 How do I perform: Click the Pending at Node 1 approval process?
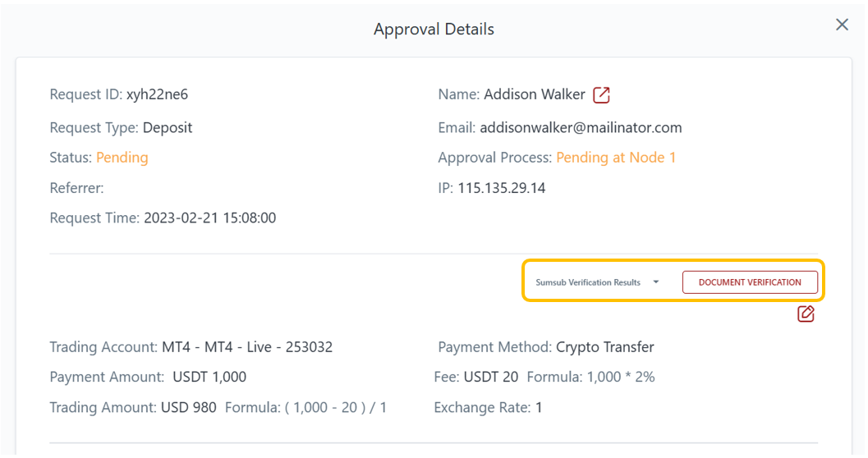point(616,158)
